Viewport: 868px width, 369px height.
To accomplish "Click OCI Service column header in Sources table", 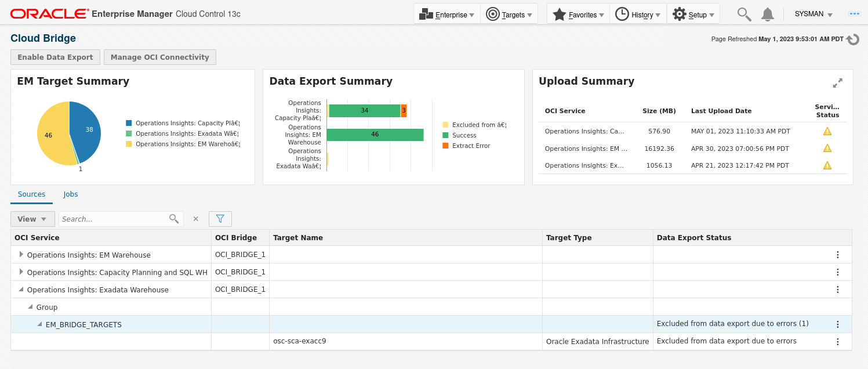I will [x=111, y=237].
